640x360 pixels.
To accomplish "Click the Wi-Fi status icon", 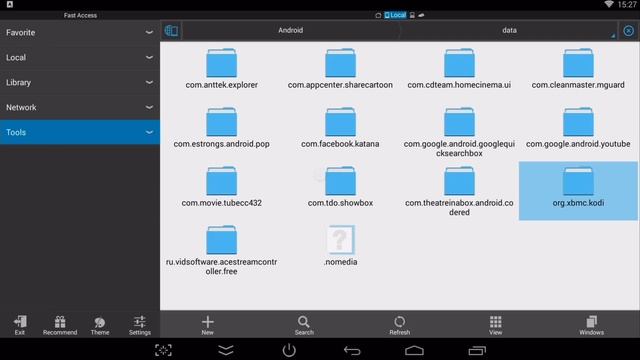I will tap(609, 4).
